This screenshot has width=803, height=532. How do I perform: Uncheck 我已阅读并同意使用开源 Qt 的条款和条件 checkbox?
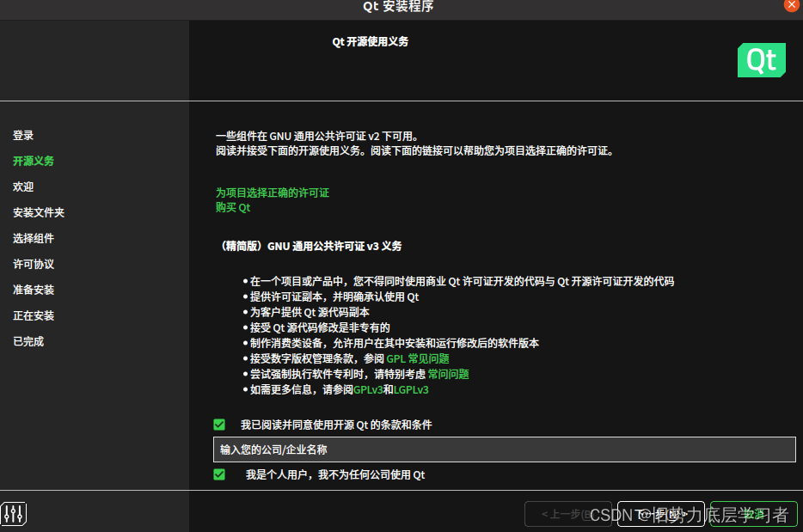pos(219,425)
